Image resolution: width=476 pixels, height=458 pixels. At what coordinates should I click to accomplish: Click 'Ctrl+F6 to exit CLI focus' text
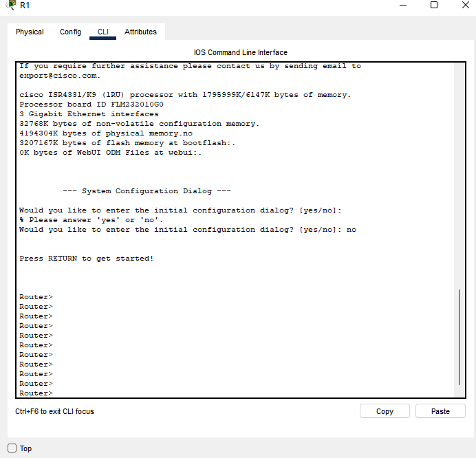point(54,411)
